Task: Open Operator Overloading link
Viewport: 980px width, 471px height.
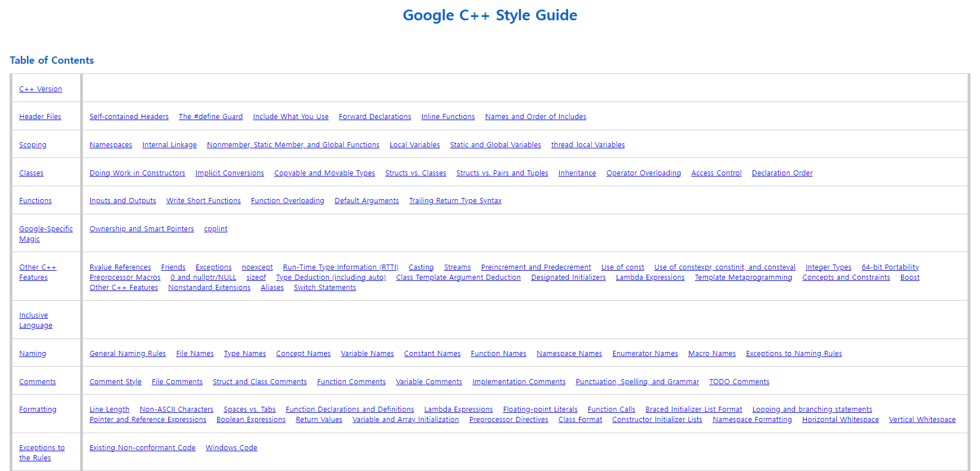Action: [644, 173]
